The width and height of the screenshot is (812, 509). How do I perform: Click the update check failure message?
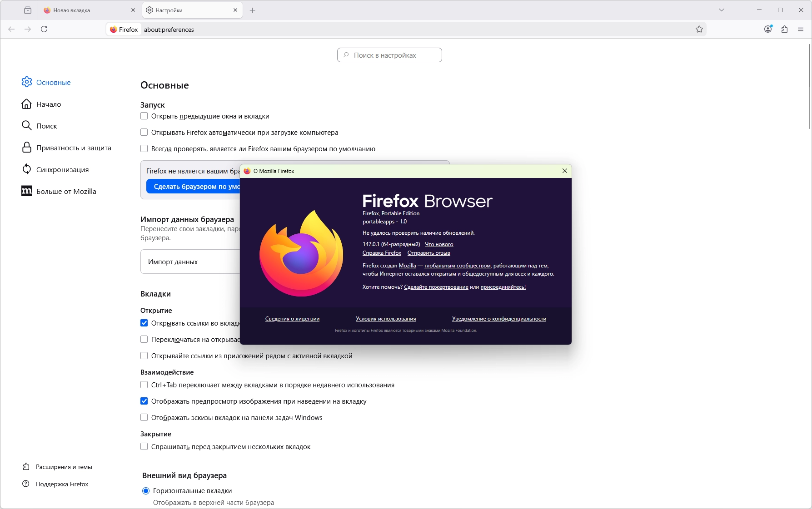tap(418, 233)
